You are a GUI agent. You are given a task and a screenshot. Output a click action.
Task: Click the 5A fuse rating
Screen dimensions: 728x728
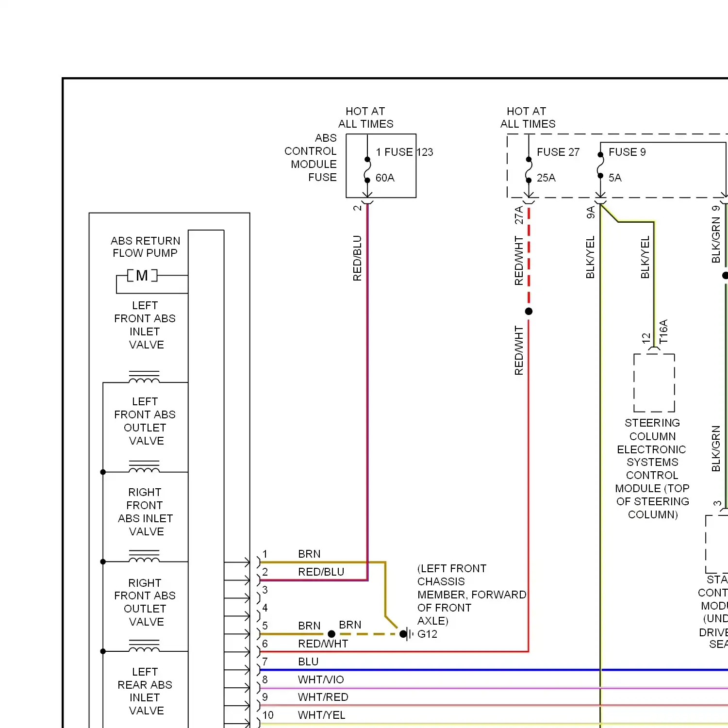(x=615, y=178)
